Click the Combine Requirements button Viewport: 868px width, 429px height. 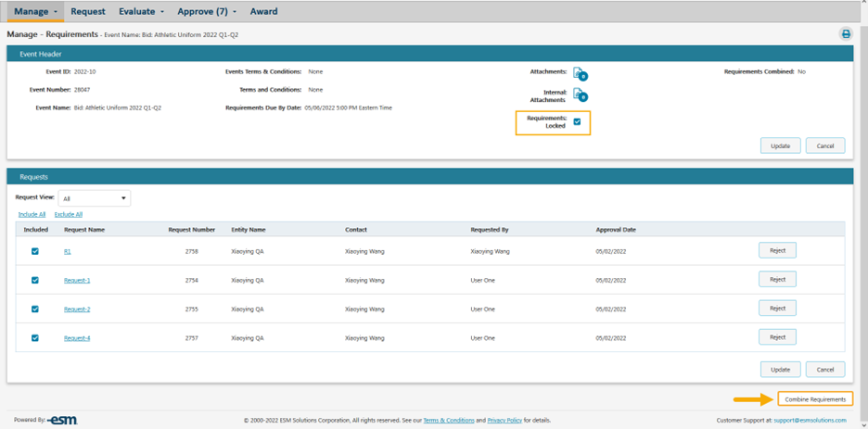click(x=815, y=398)
